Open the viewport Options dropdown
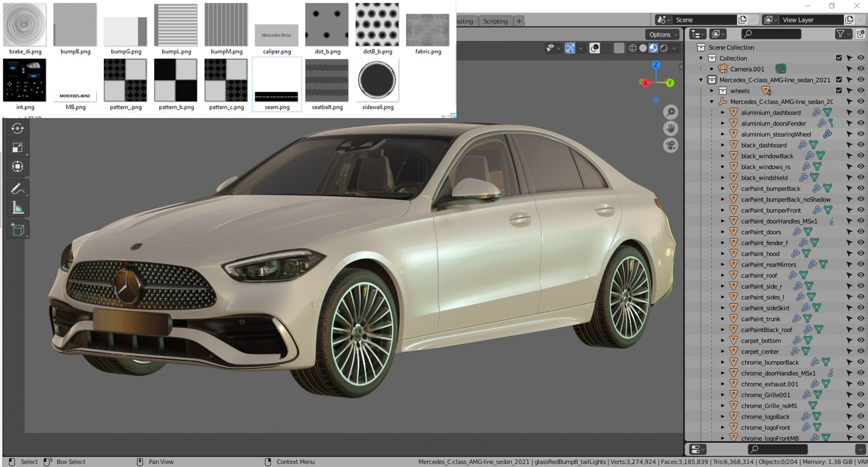This screenshot has width=868, height=467. coord(663,34)
